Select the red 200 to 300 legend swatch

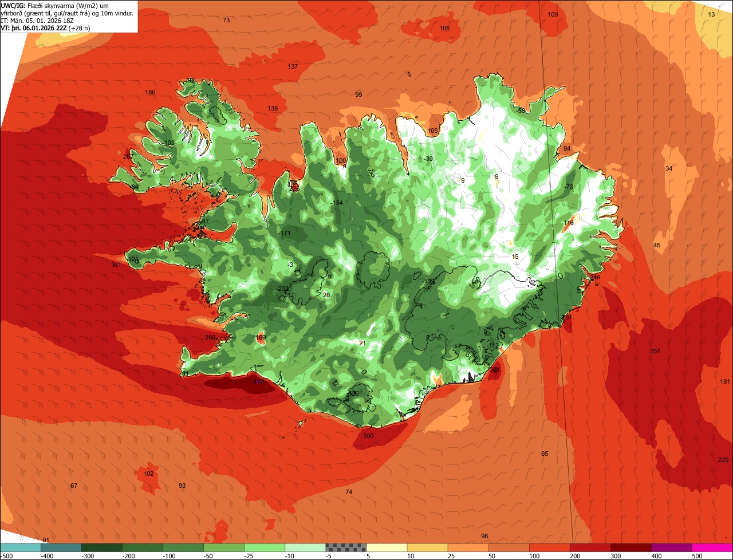(589, 547)
